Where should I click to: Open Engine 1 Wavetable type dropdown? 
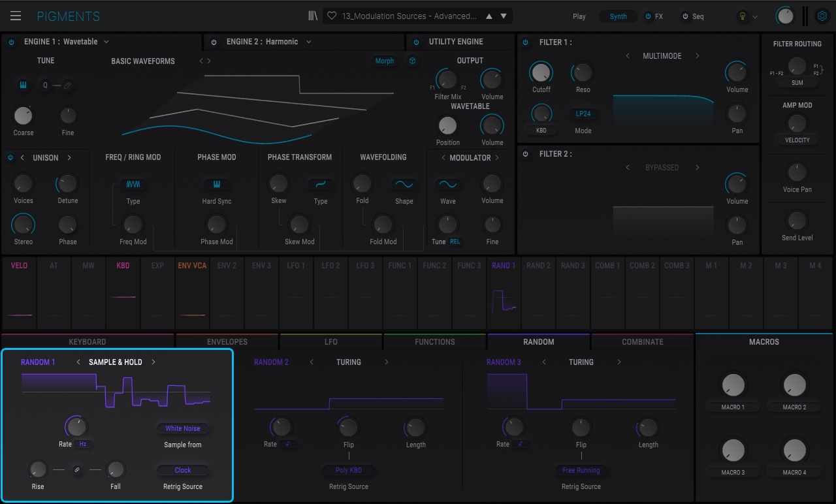pos(67,42)
